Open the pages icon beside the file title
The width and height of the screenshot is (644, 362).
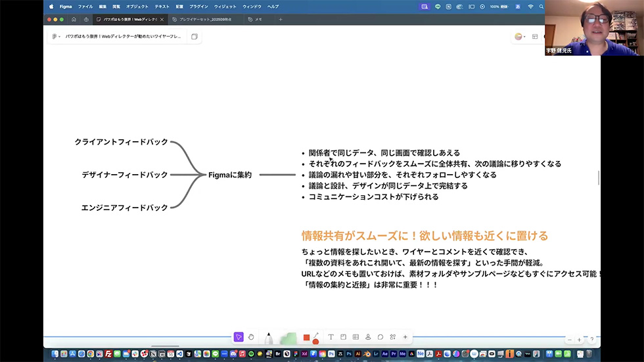(195, 37)
